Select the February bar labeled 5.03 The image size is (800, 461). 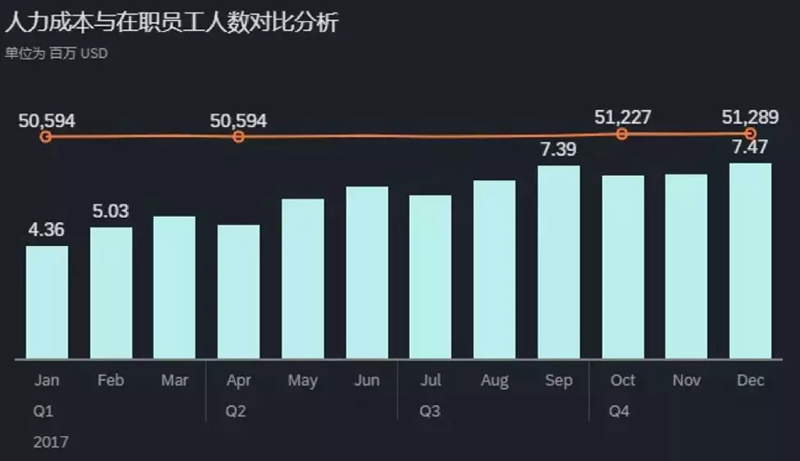(x=110, y=292)
